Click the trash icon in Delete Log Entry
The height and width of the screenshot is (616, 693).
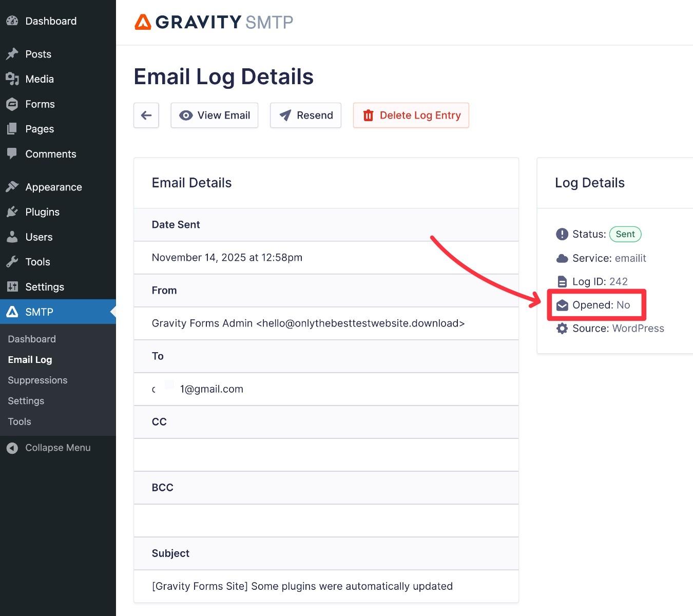(368, 115)
